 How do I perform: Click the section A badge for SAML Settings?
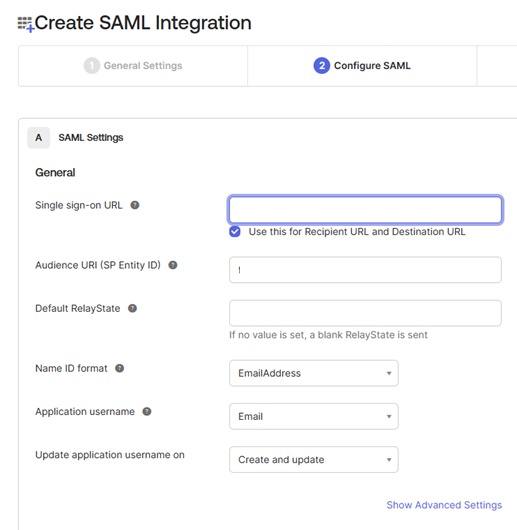coord(39,138)
